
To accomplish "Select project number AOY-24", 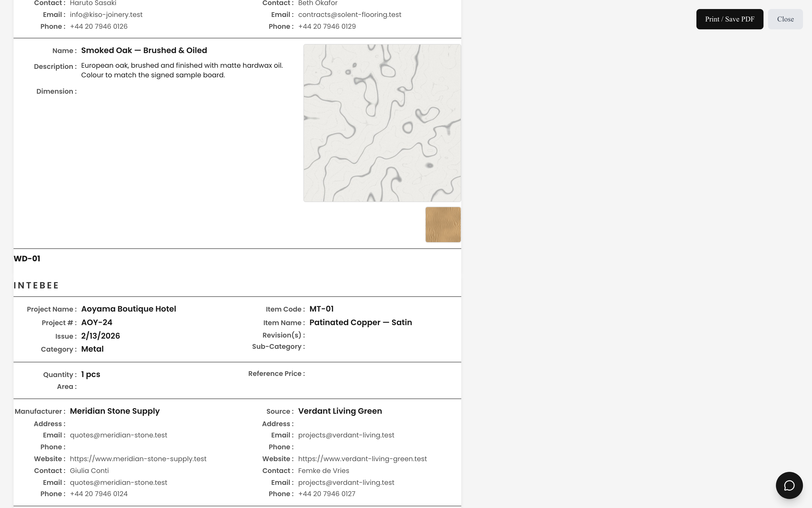I will (x=97, y=323).
